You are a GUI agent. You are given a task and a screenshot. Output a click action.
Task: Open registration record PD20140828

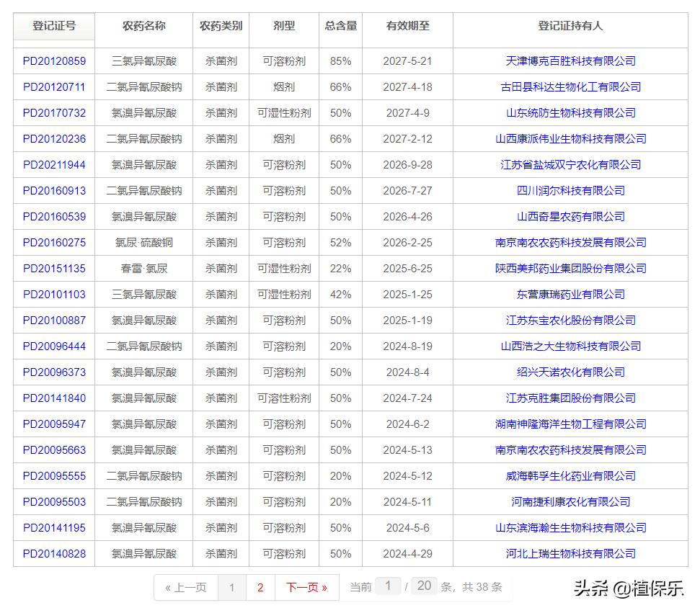point(53,554)
